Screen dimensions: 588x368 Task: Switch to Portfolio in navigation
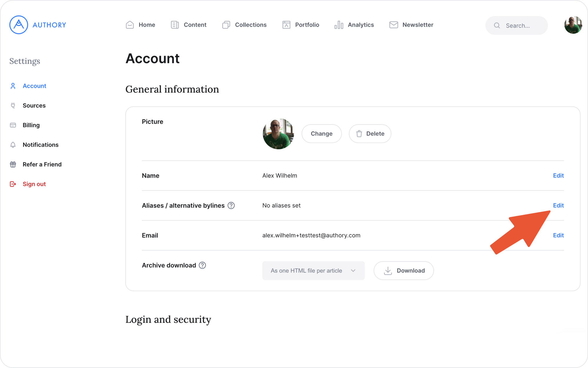point(301,25)
